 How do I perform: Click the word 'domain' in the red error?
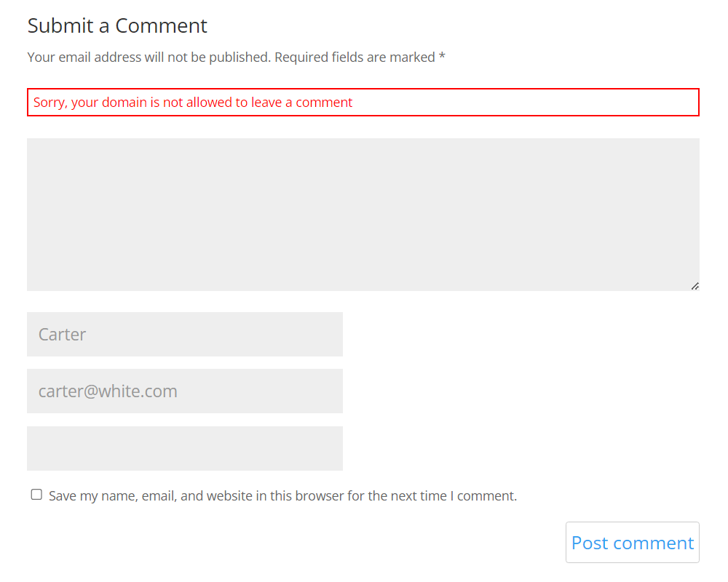(x=124, y=102)
